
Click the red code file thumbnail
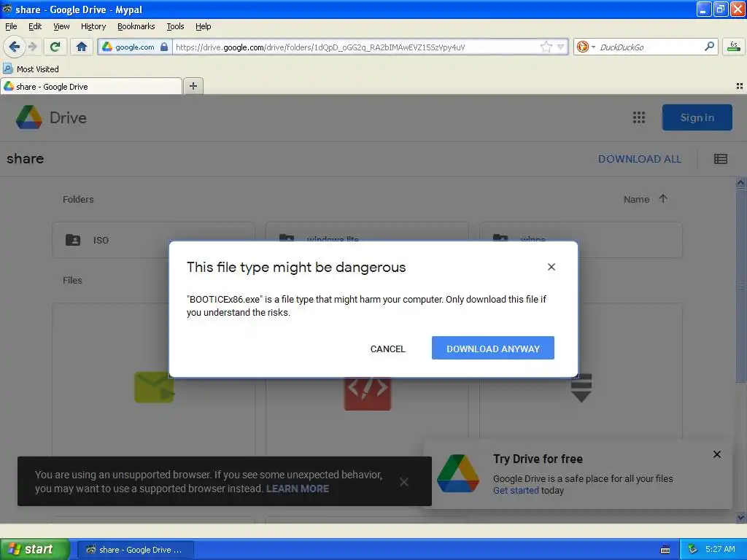click(368, 392)
